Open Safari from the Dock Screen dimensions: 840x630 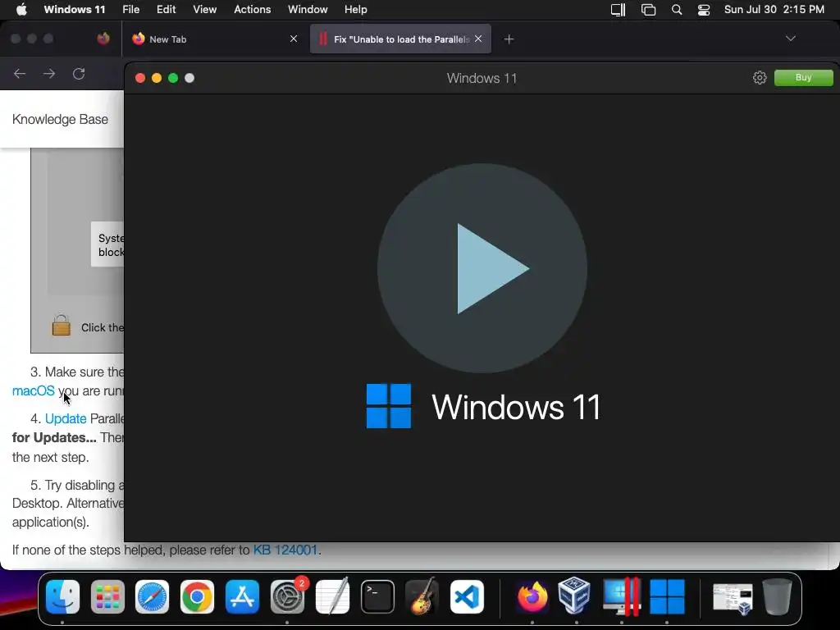[152, 596]
